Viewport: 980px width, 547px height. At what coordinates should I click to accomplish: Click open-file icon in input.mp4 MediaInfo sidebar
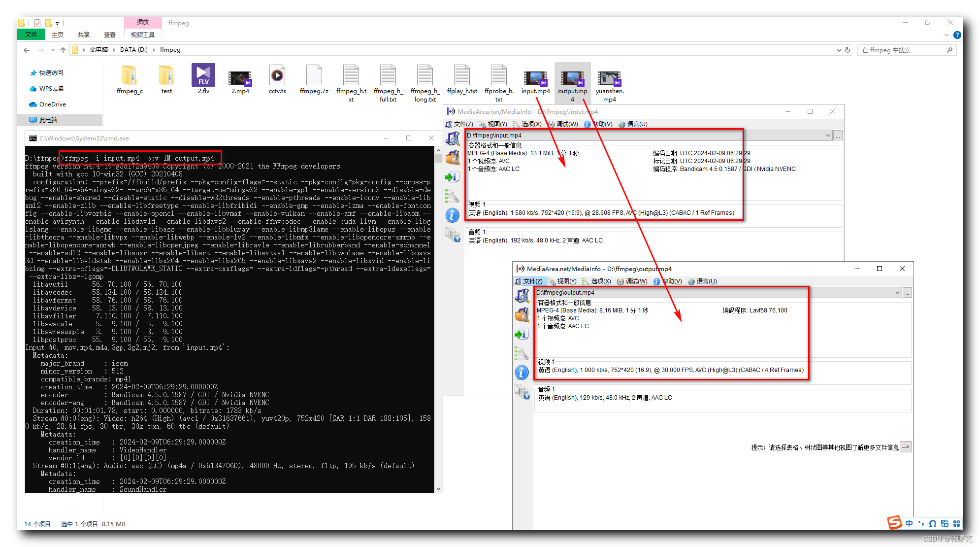[453, 138]
